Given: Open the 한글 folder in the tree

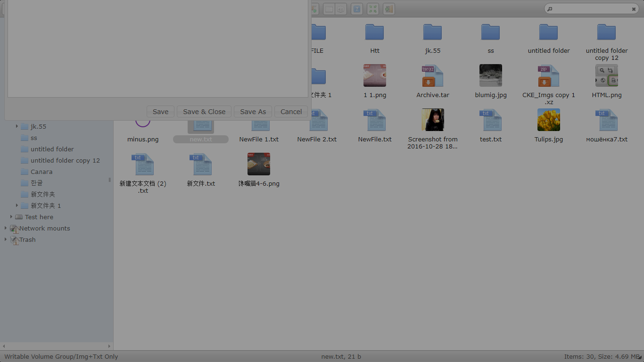Looking at the screenshot, I should [37, 183].
